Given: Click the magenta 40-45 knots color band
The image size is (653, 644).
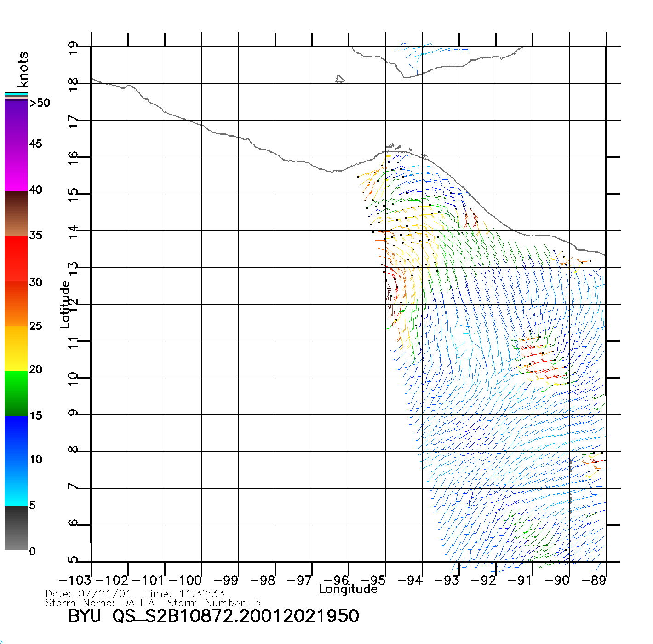Looking at the screenshot, I should pos(16,168).
